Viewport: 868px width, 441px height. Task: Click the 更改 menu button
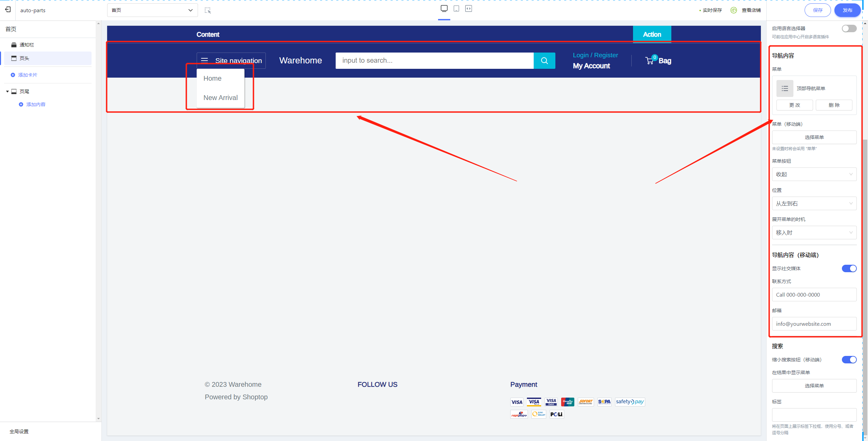click(x=794, y=105)
